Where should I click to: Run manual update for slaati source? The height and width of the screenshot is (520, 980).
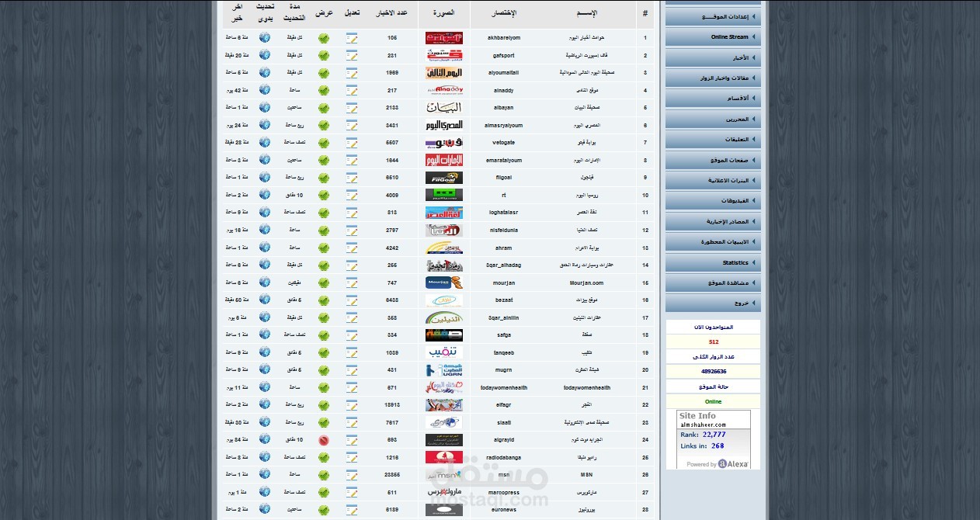(265, 421)
